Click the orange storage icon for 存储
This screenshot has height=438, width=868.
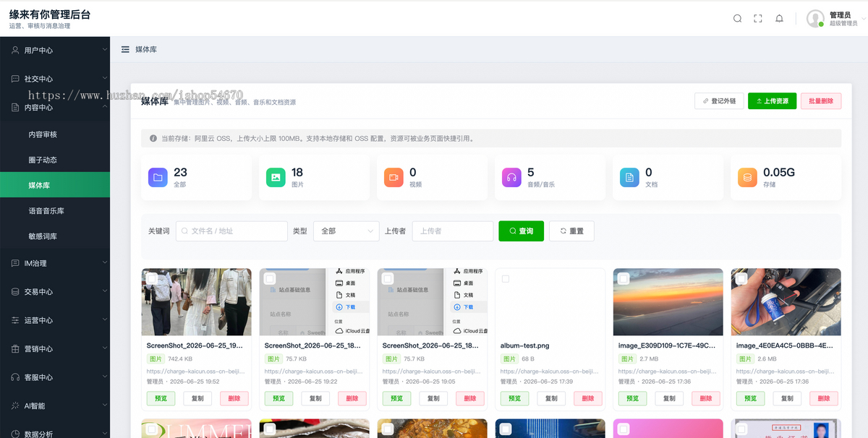coord(747,177)
